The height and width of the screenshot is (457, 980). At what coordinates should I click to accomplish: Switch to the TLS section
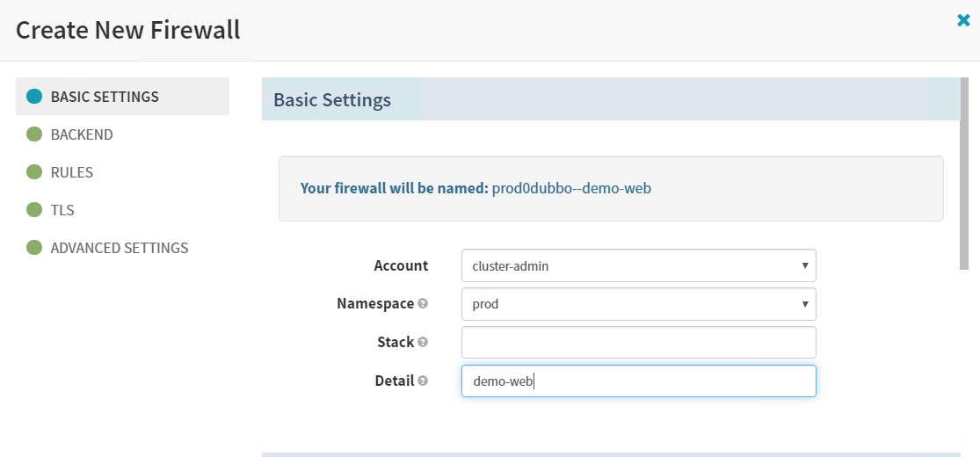click(62, 210)
